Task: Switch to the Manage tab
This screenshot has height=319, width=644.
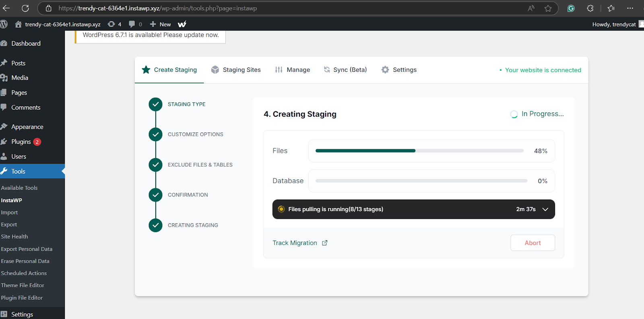Action: (293, 70)
